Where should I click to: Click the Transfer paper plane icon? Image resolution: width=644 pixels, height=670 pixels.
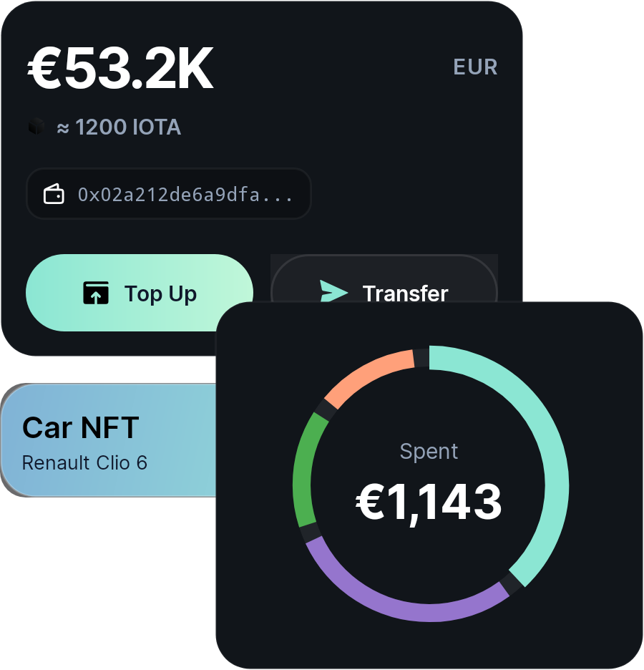[x=333, y=291]
